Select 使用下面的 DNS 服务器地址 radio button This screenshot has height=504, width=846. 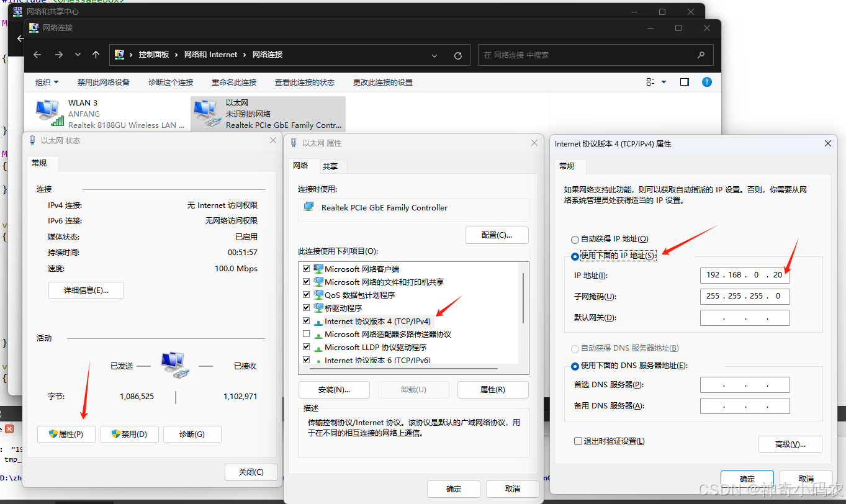575,366
